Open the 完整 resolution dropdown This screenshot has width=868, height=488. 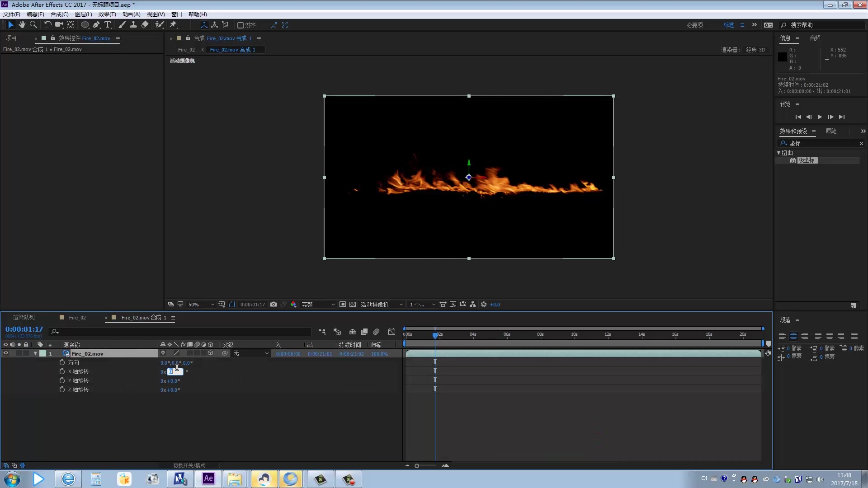point(318,305)
